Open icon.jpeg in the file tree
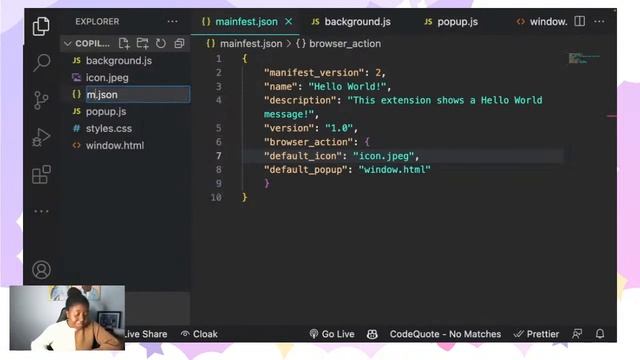Viewport: 640px width, 360px height. click(107, 78)
